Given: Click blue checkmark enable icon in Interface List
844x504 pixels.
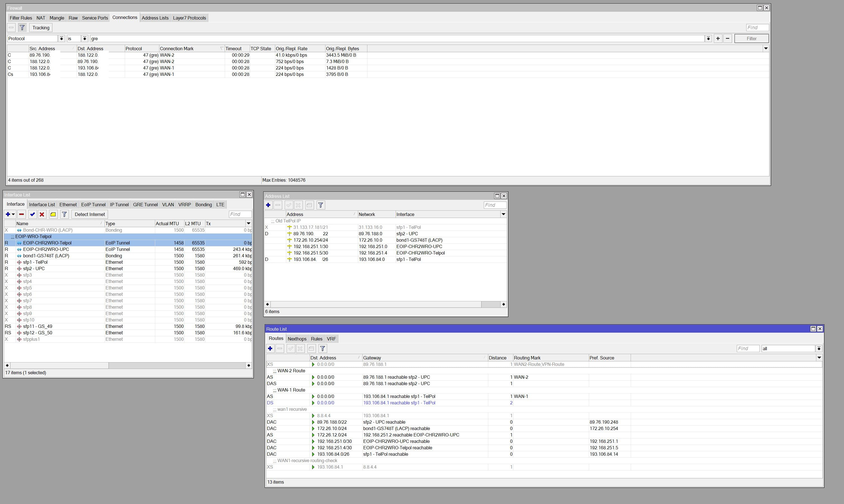Looking at the screenshot, I should click(x=32, y=214).
